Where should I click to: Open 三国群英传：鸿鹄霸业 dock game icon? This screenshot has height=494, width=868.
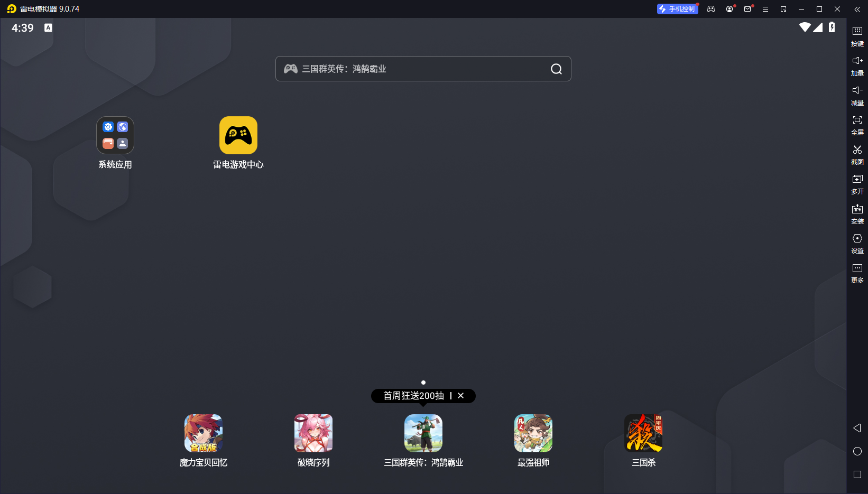point(423,433)
